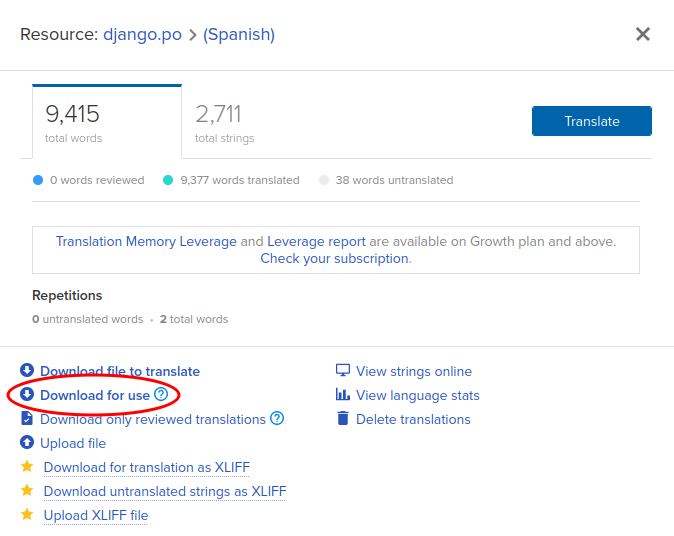Click 'Download for translation as XLIFF'

(x=146, y=467)
